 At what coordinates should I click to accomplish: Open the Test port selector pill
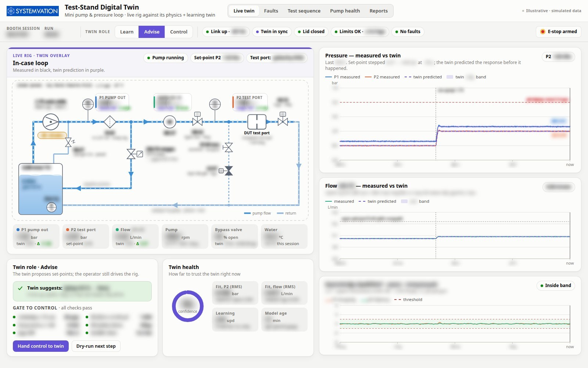[277, 58]
